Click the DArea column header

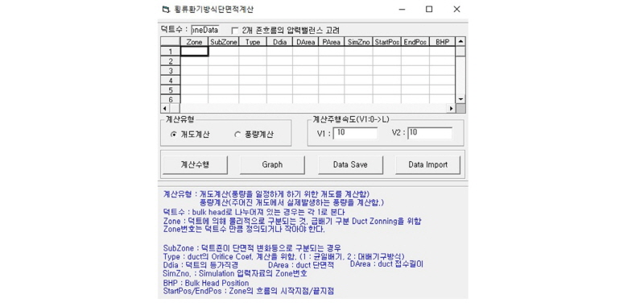306,42
